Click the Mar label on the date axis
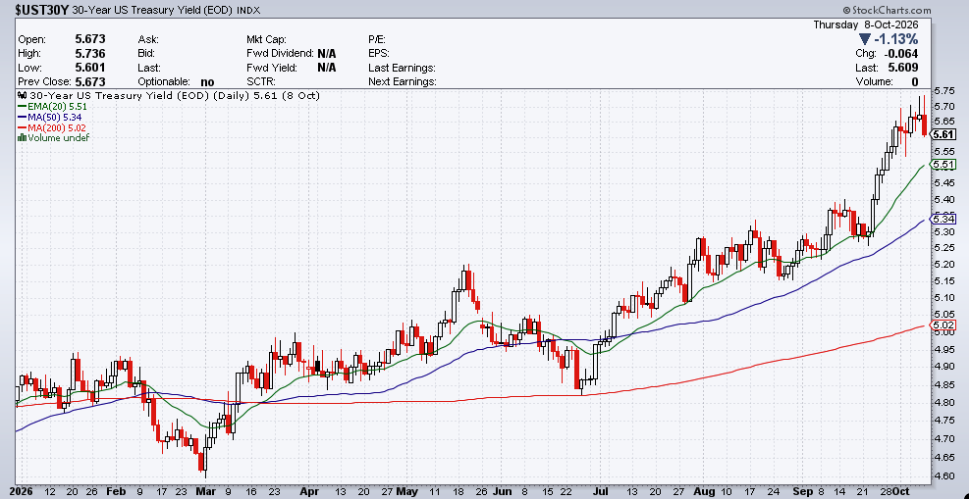The width and height of the screenshot is (969, 499). click(204, 491)
